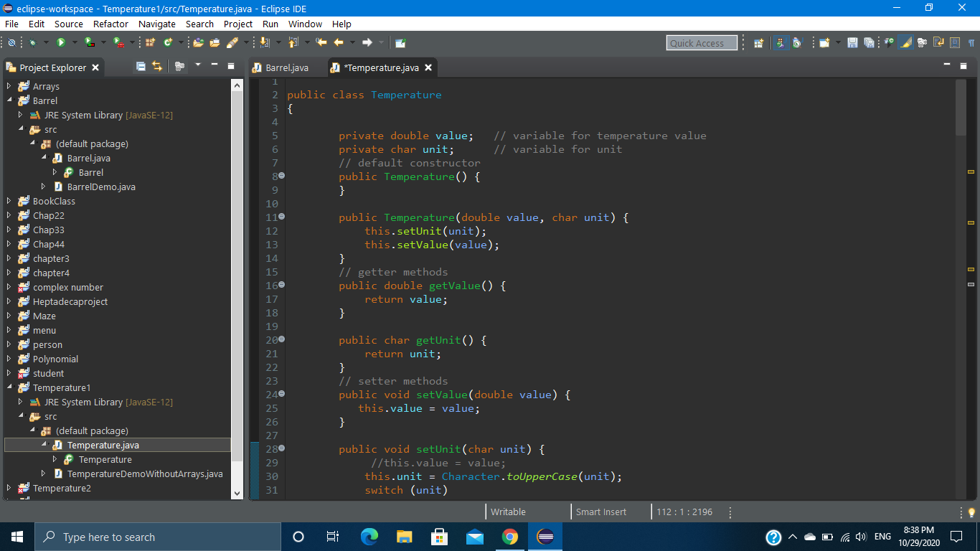Expand the Temperature2 project
The width and height of the screenshot is (980, 551).
(x=9, y=488)
